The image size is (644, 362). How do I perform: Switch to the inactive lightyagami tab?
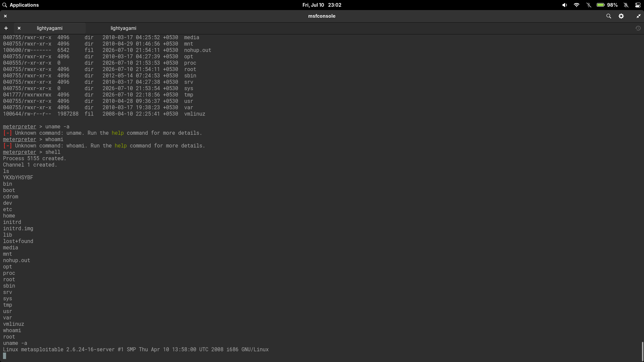point(123,28)
